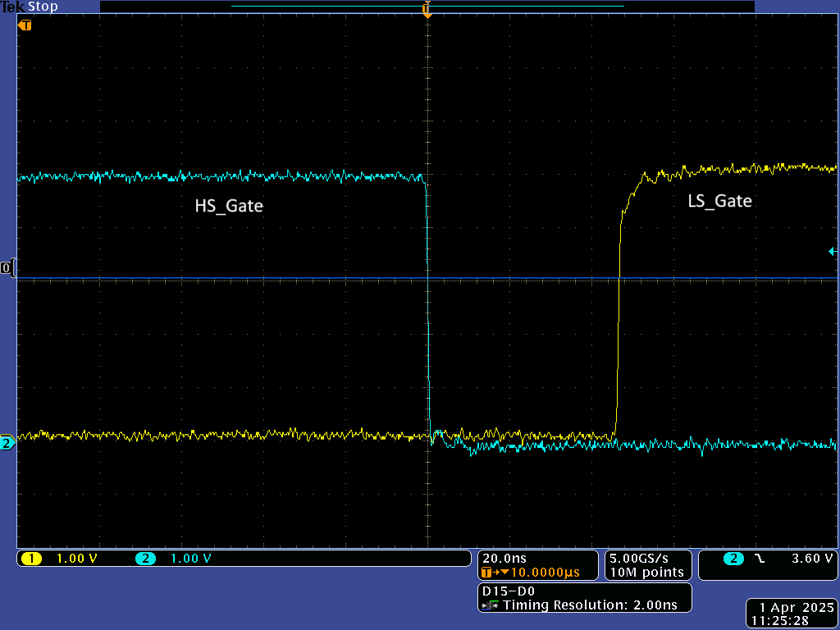The image size is (840, 630).
Task: Select the Channel 1 badge in the readout bar
Action: [x=33, y=558]
